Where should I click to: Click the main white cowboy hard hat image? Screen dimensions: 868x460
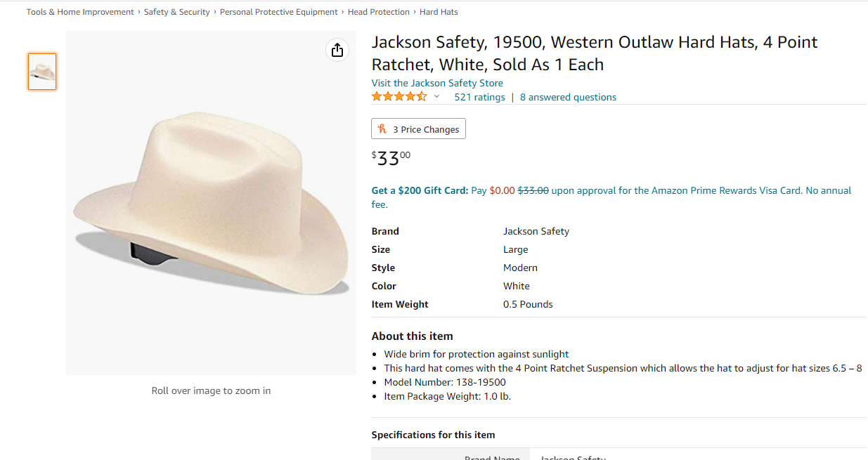click(x=212, y=202)
